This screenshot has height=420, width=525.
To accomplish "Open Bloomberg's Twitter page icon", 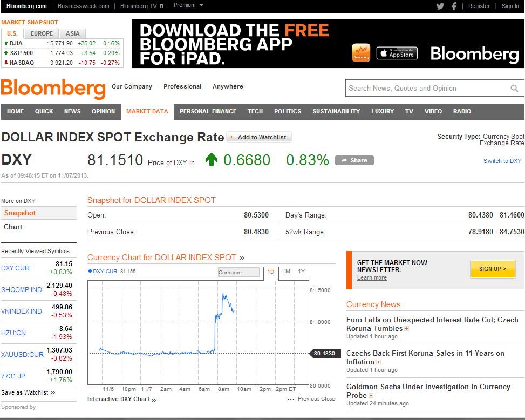I will (x=440, y=6).
